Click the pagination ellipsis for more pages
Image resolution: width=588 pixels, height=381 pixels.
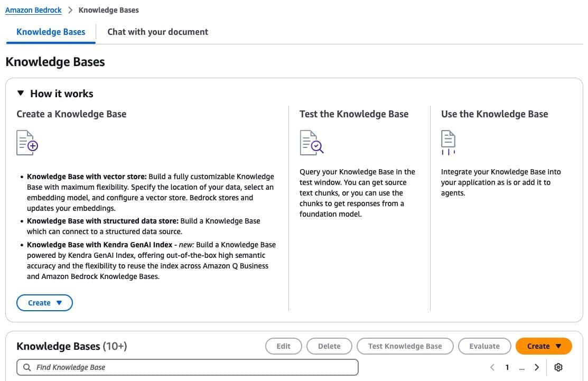click(522, 367)
